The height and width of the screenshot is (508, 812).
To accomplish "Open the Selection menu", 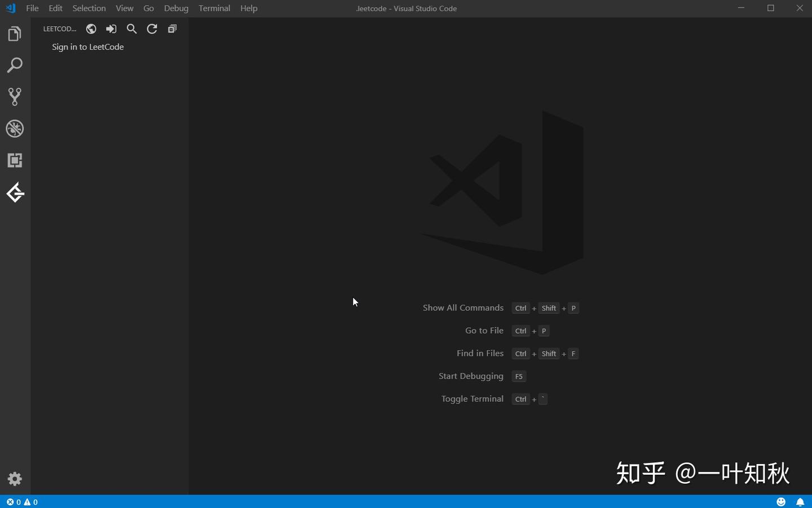I will [89, 8].
